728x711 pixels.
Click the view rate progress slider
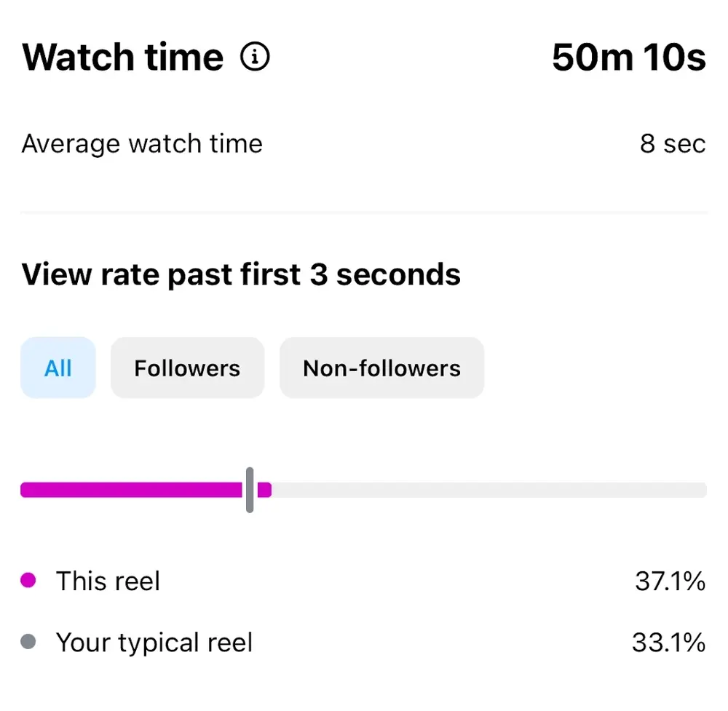tap(364, 489)
